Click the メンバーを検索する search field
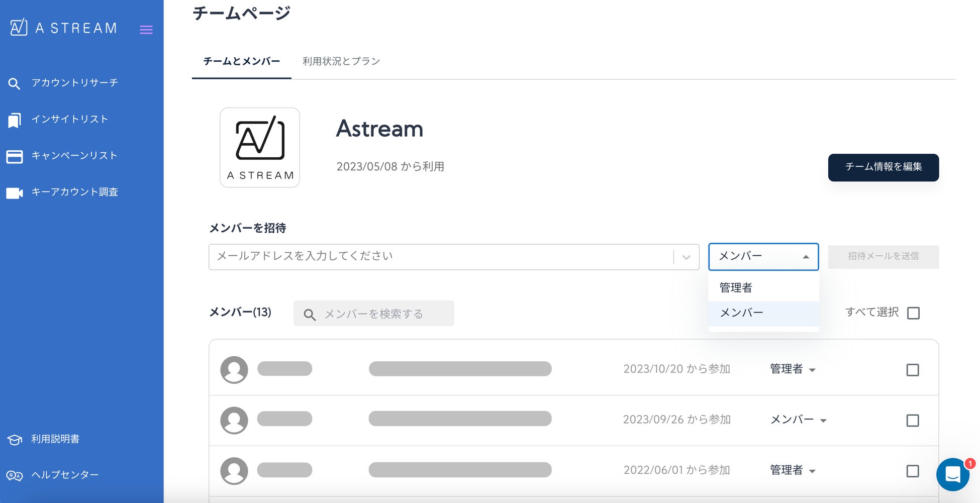Viewport: 980px width, 503px height. pyautogui.click(x=373, y=314)
